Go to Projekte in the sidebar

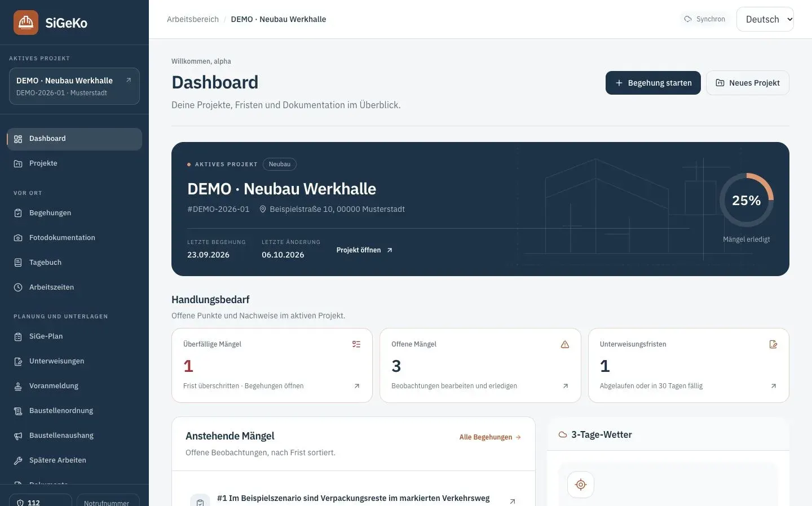pos(74,163)
